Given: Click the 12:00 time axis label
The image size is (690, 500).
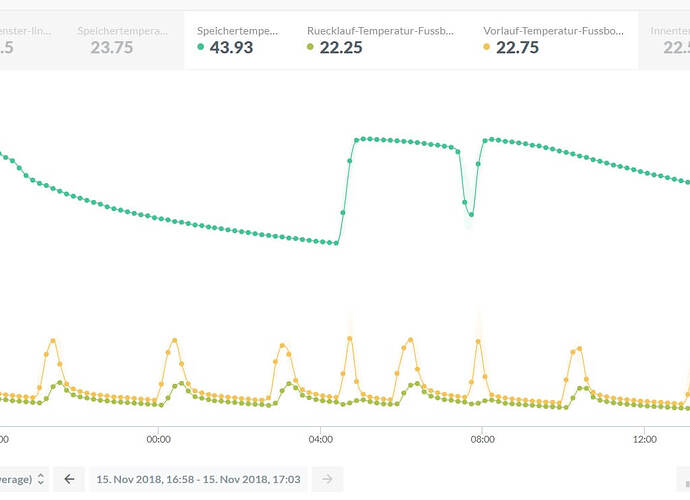Looking at the screenshot, I should coord(645,438).
